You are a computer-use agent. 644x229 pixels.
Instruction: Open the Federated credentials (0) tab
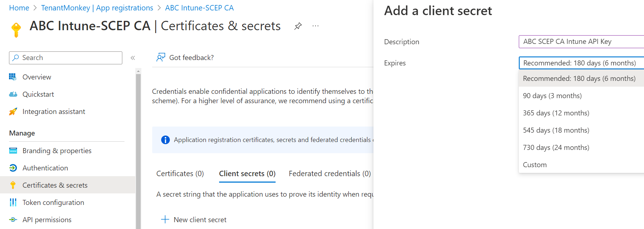click(x=330, y=174)
